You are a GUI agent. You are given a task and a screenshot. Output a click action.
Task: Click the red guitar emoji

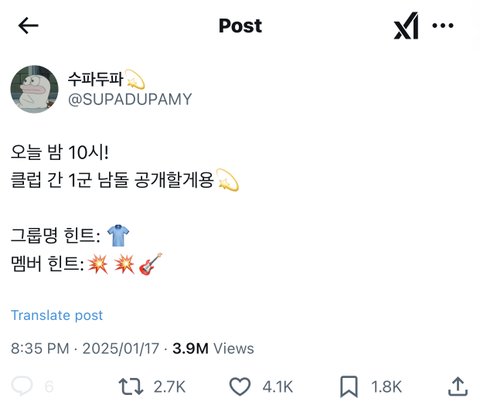click(150, 264)
